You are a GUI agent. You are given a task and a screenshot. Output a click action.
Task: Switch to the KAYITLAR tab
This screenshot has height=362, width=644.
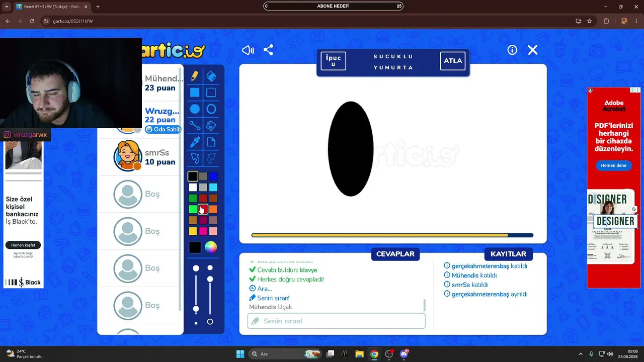pyautogui.click(x=508, y=254)
